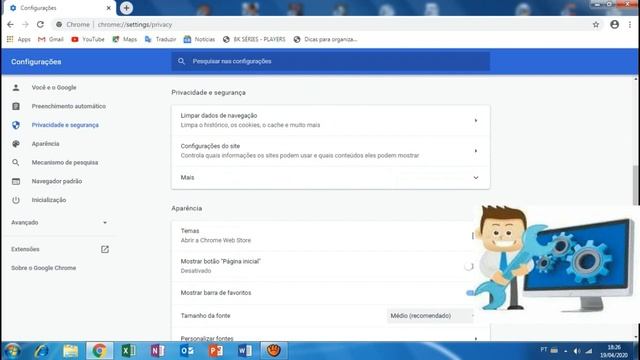Open Sobre o Google Chrome
This screenshot has height=360, width=640.
click(x=43, y=268)
